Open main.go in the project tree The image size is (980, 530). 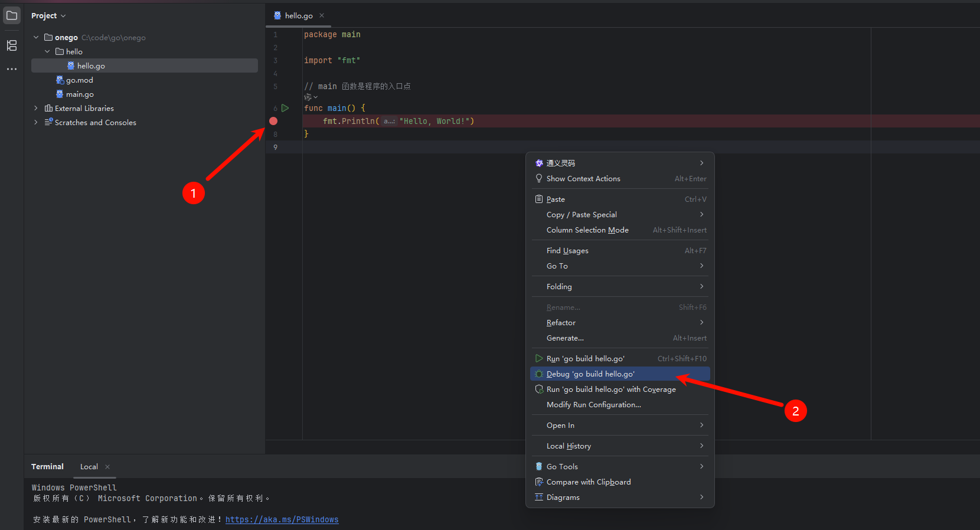point(80,94)
